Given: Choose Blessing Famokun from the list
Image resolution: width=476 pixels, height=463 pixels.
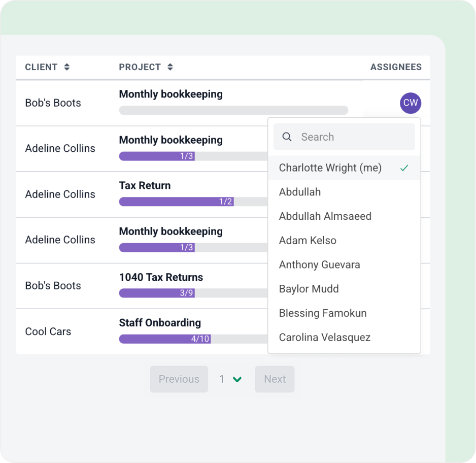Looking at the screenshot, I should tap(344, 313).
